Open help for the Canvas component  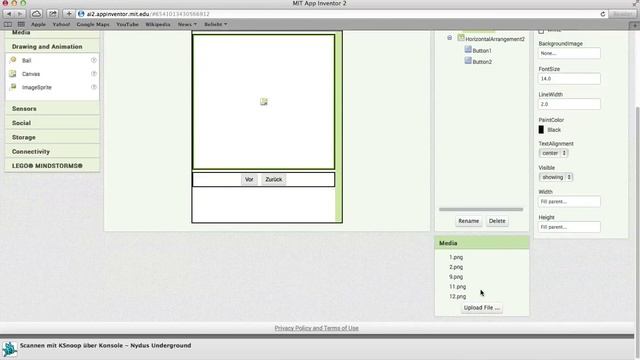93,73
